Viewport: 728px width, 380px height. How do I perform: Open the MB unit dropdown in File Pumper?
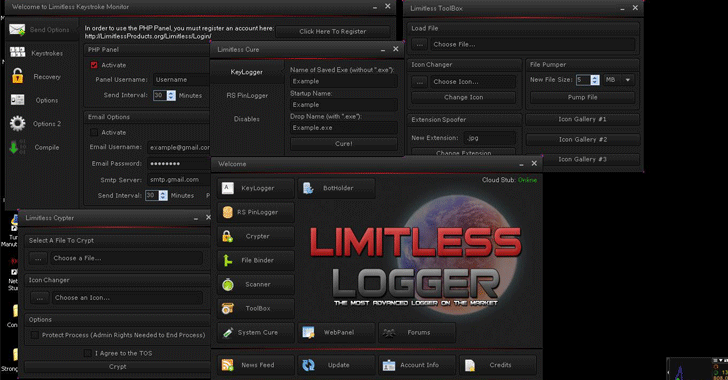point(628,80)
